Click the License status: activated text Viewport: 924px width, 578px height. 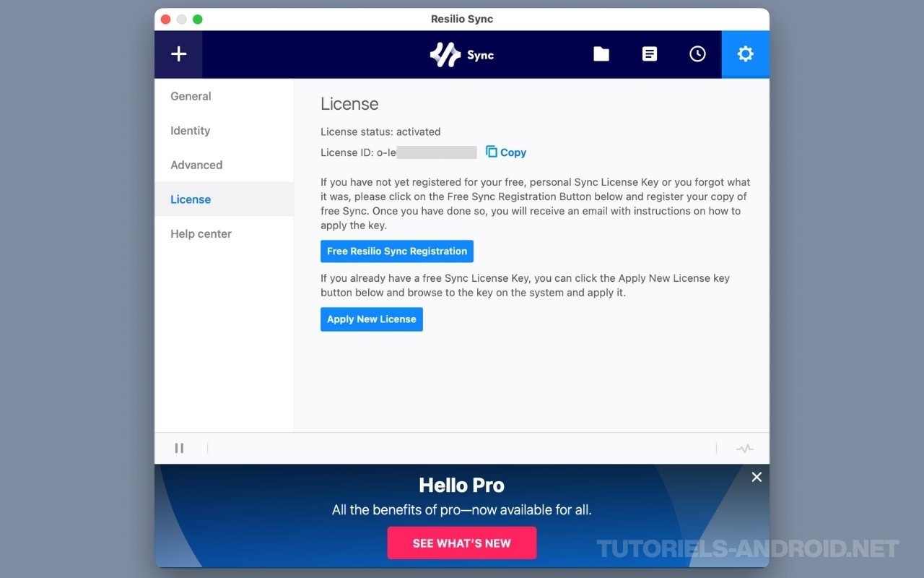[380, 131]
